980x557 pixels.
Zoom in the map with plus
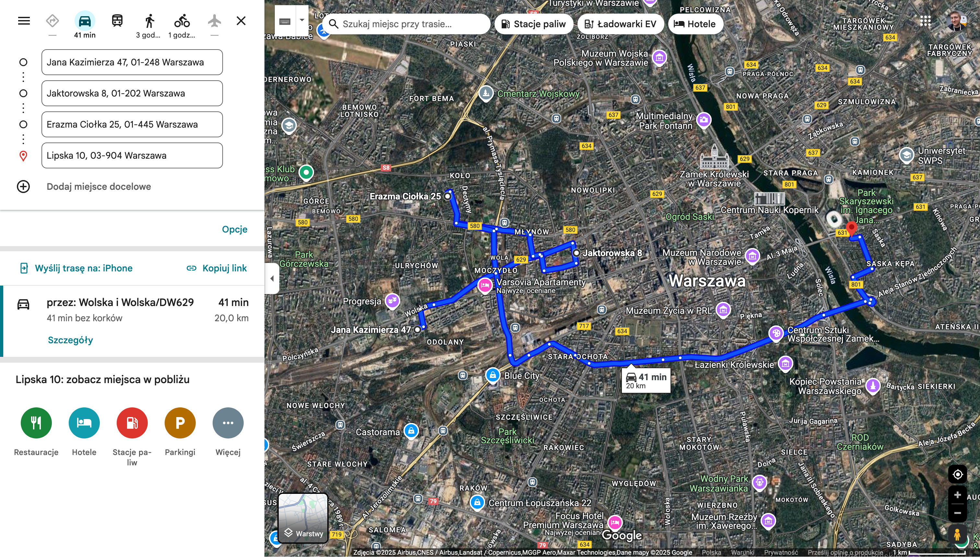(957, 495)
